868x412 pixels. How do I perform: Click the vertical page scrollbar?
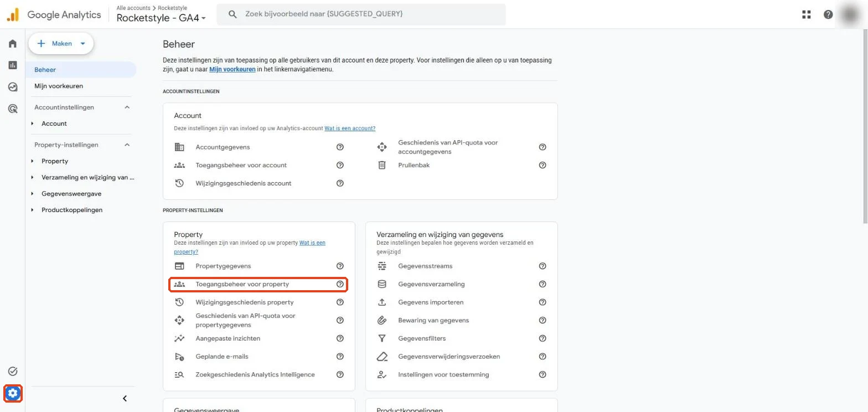pos(865,126)
